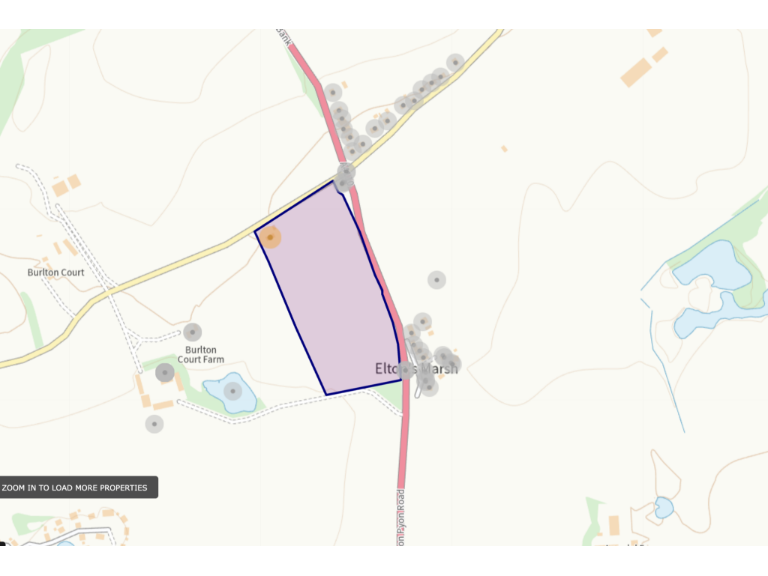
Task: Click the orange property marker inside purple plot
Action: pos(270,237)
